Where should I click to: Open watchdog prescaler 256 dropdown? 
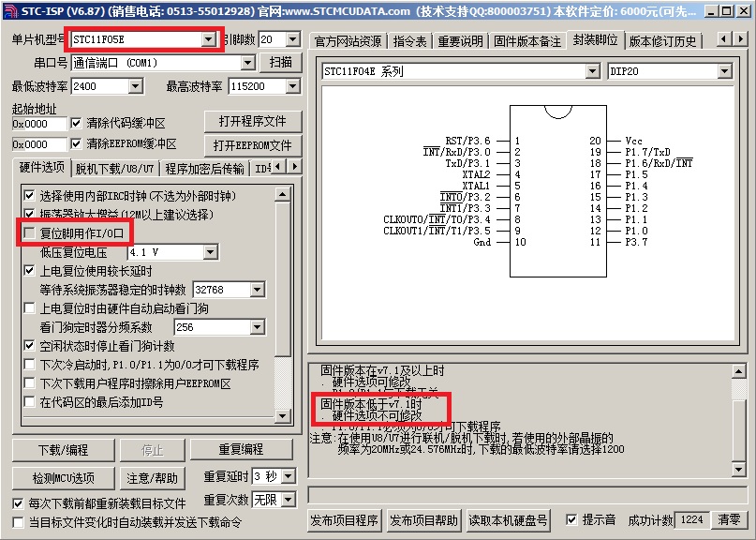pos(257,327)
